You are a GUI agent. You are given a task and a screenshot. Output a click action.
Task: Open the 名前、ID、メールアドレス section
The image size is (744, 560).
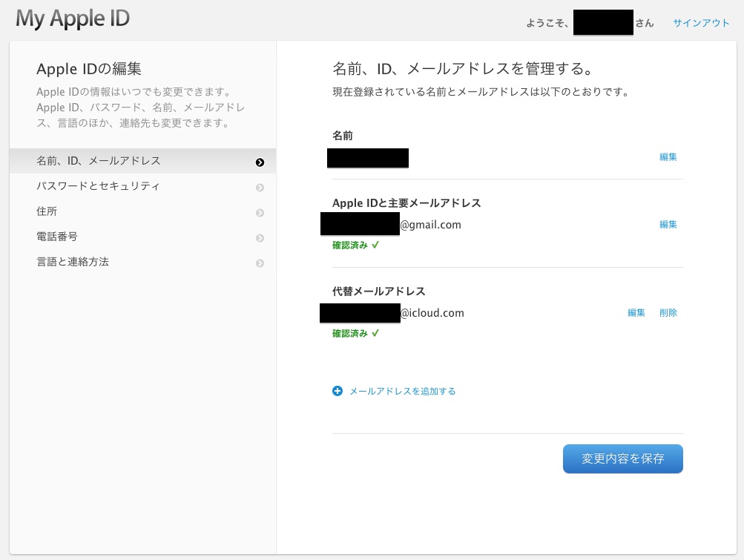(x=99, y=161)
